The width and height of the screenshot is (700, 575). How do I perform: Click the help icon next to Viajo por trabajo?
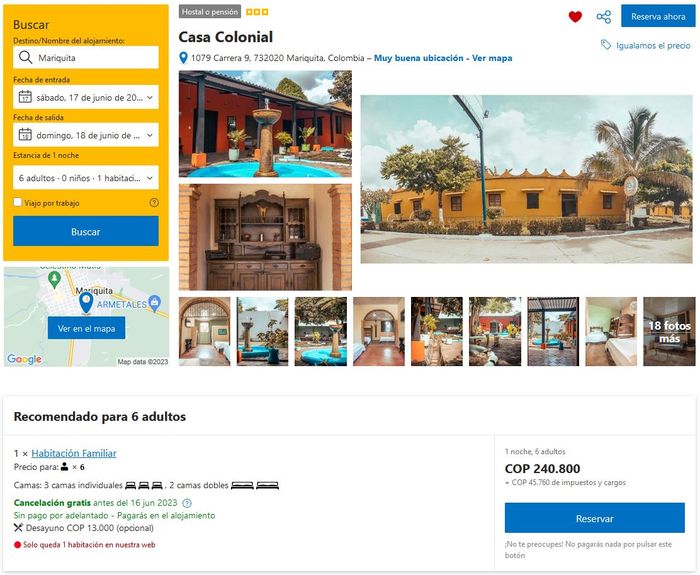[x=154, y=203]
